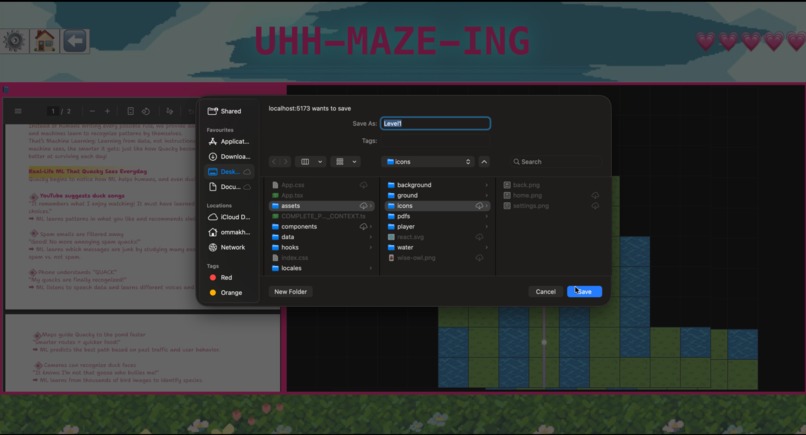Click the settings.png file
The height and width of the screenshot is (435, 806).
[x=551, y=206]
